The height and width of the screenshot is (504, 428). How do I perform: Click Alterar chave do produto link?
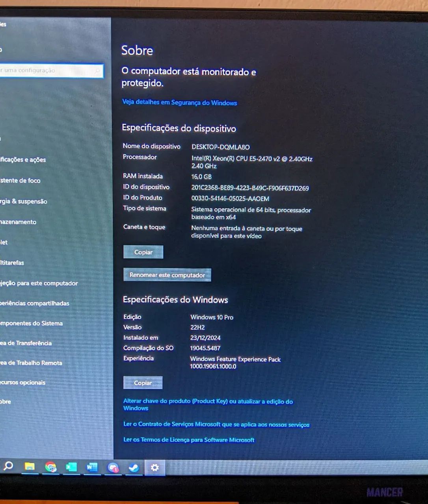[208, 401]
